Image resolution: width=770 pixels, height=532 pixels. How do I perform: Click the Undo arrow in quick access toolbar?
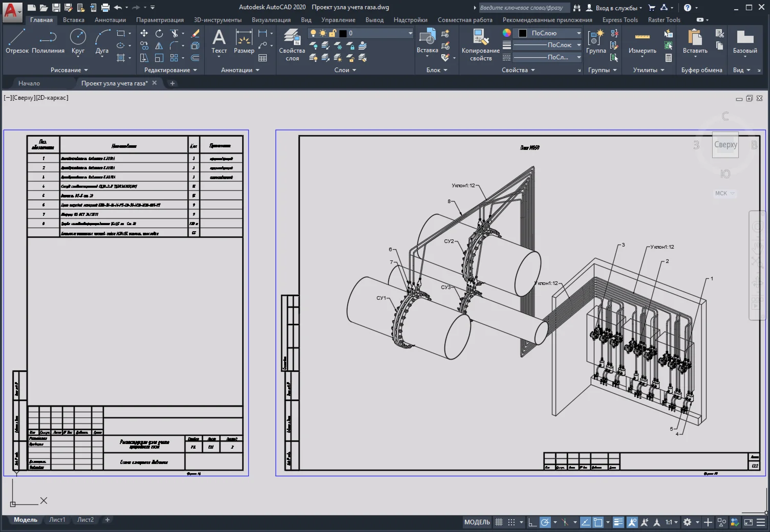point(118,8)
